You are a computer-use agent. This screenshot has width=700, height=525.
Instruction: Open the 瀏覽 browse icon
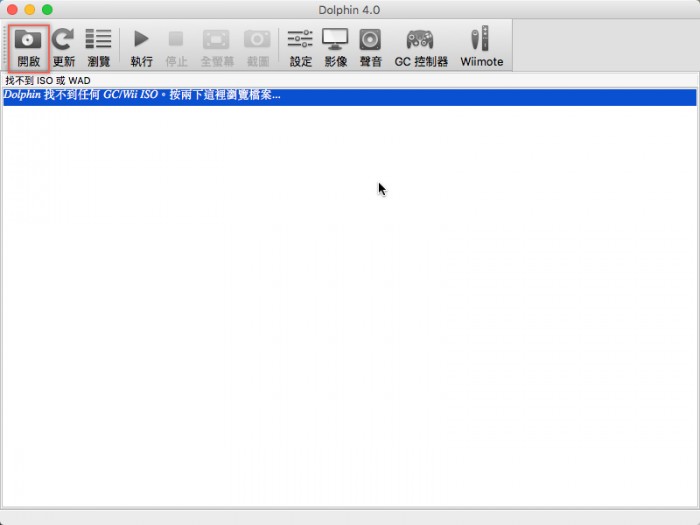click(x=98, y=47)
